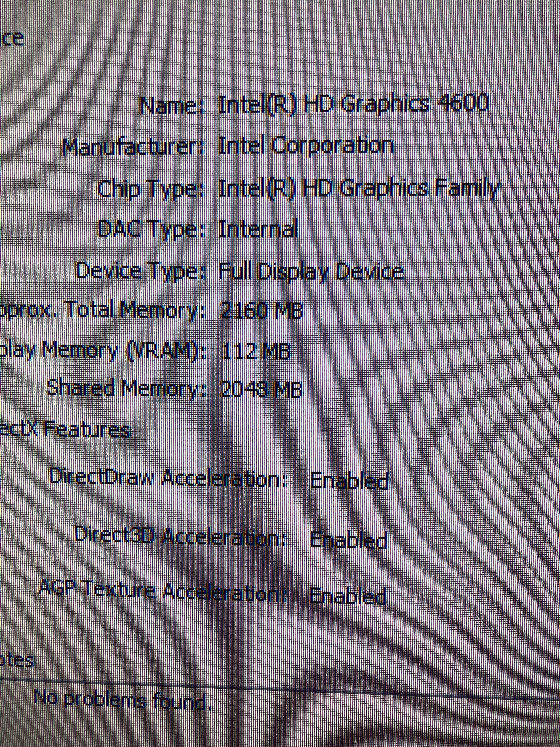560x747 pixels.
Task: Click the Full Display Device value
Action: coord(311,271)
